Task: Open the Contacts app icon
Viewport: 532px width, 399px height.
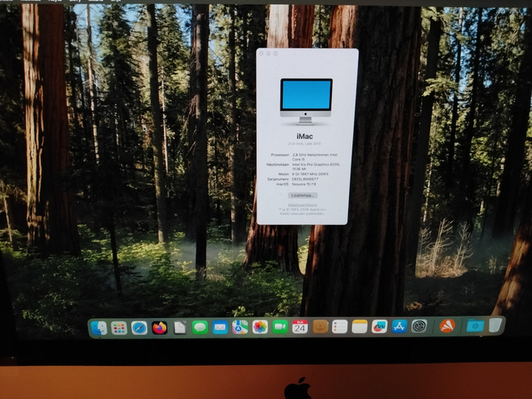Action: coord(320,326)
